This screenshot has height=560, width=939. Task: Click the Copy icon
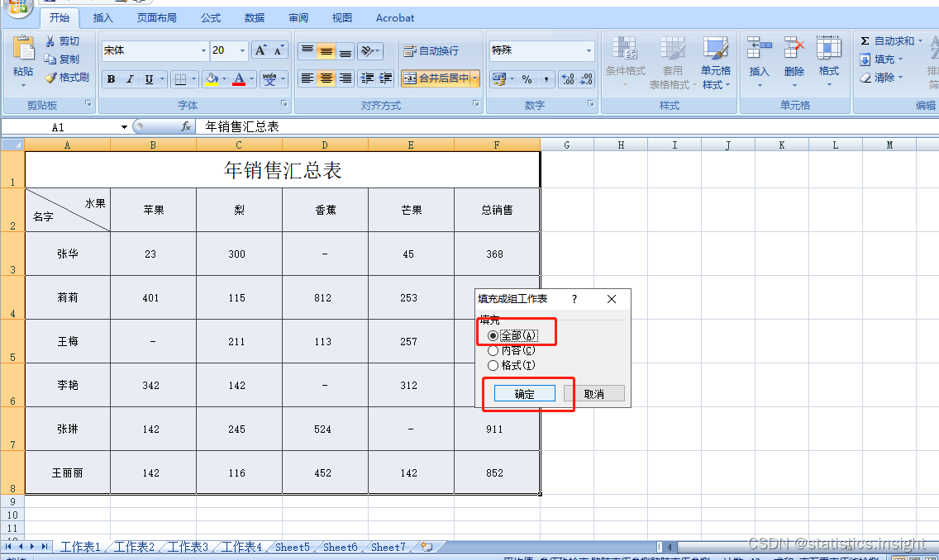click(50, 59)
